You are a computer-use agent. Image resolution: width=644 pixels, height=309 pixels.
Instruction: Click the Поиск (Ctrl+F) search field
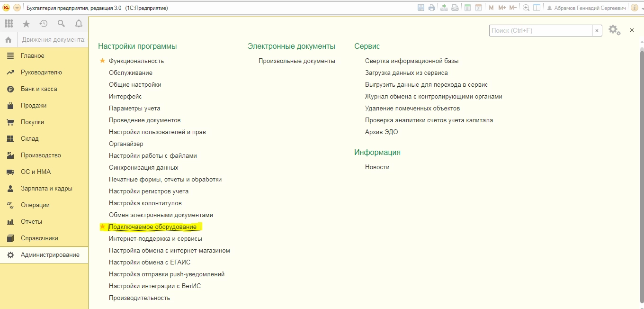point(540,30)
